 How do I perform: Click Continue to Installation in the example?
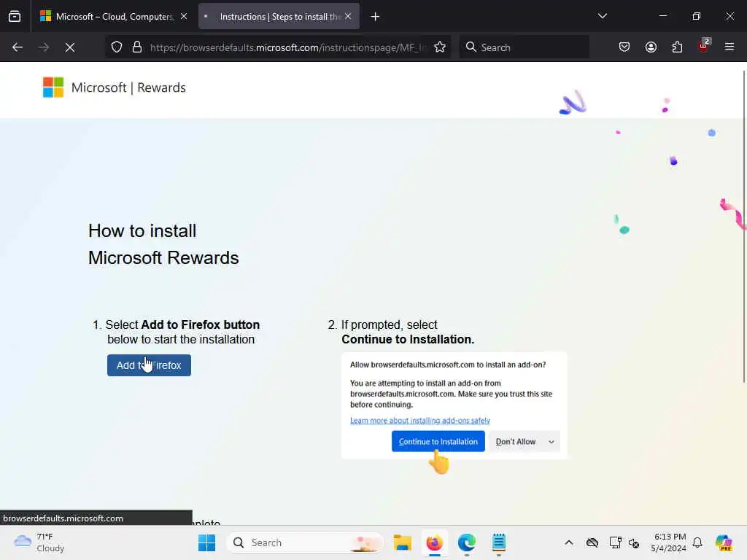coord(438,441)
